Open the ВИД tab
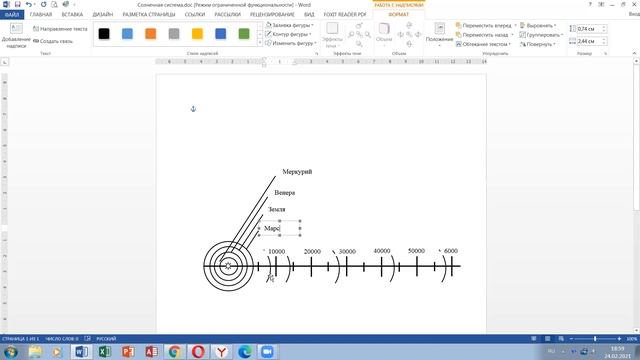 [309, 15]
